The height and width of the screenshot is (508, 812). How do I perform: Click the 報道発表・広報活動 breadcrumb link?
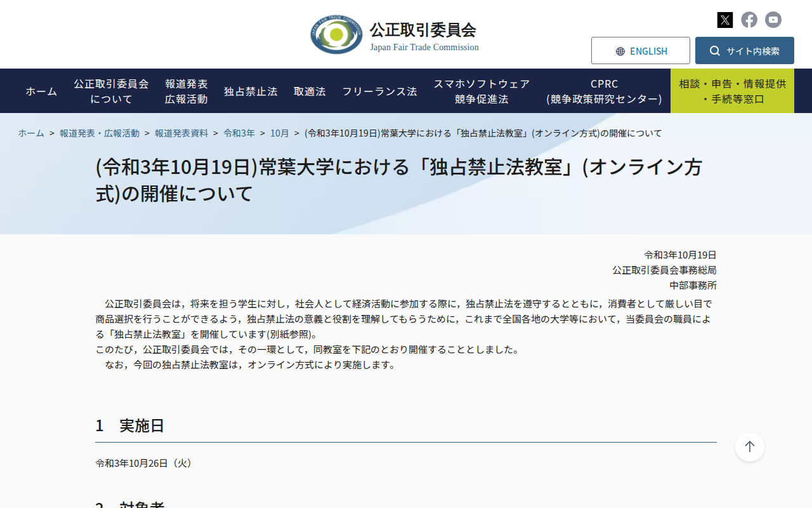click(x=100, y=133)
